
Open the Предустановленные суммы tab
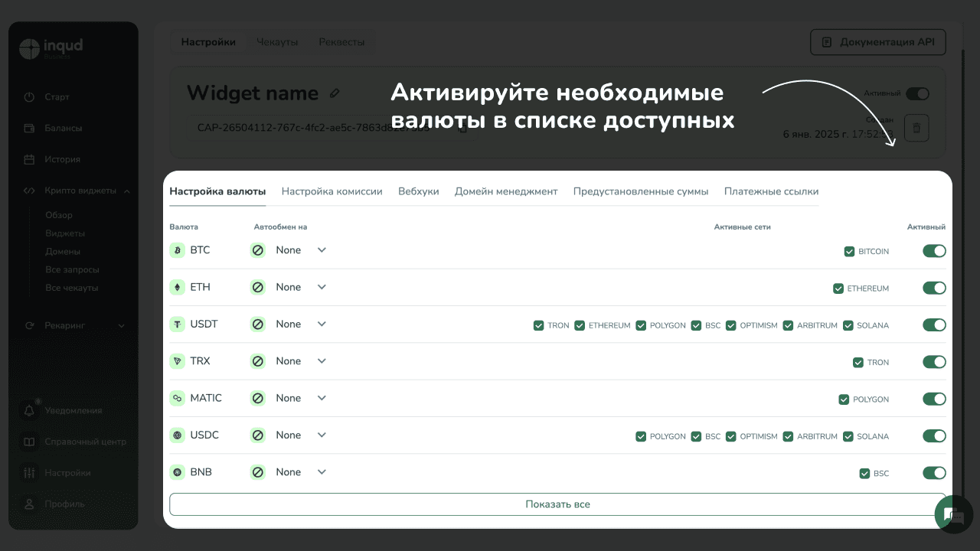(641, 191)
